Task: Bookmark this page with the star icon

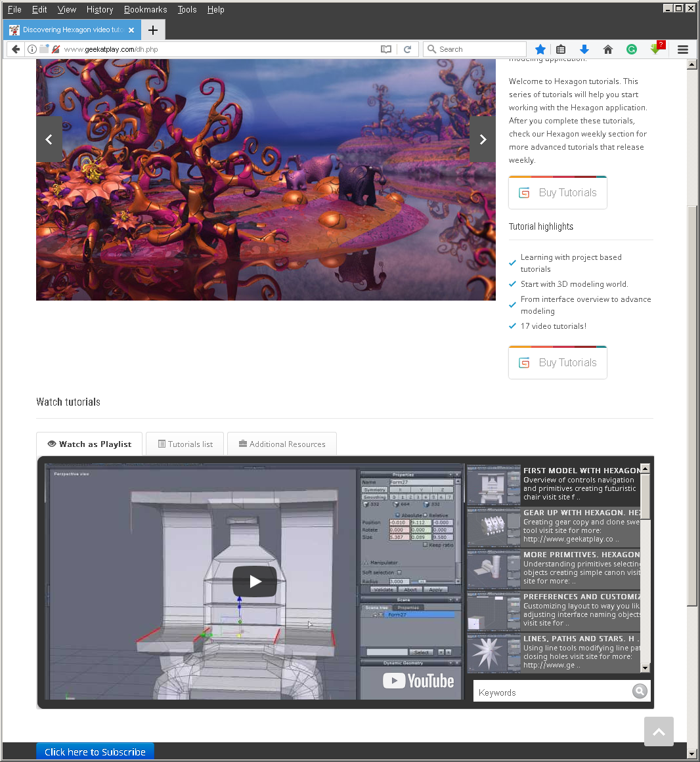Action: (x=540, y=49)
